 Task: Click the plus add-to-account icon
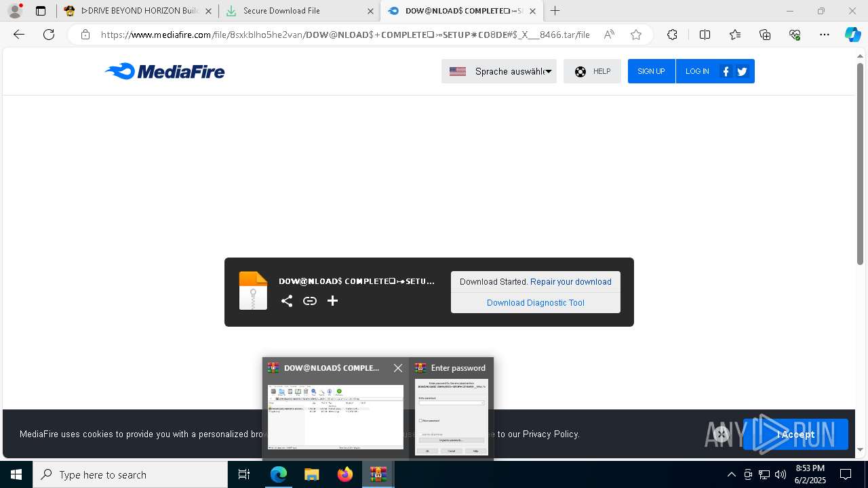pos(332,301)
